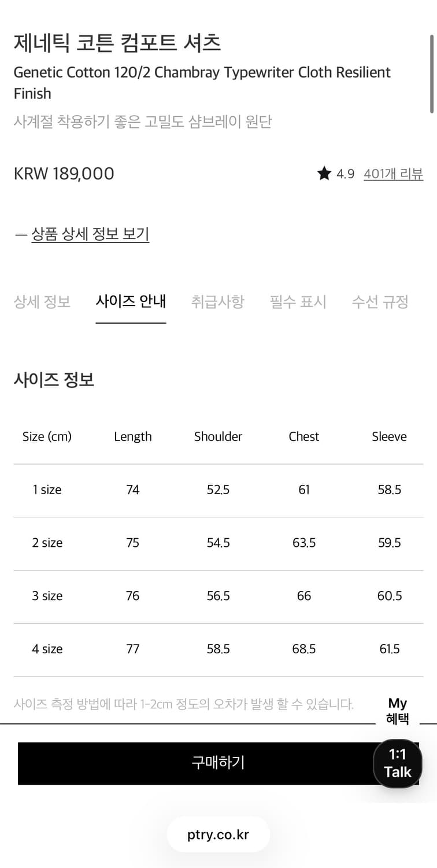Viewport: 437px width, 868px height.
Task: Tap the star rating icon
Action: pos(324,174)
